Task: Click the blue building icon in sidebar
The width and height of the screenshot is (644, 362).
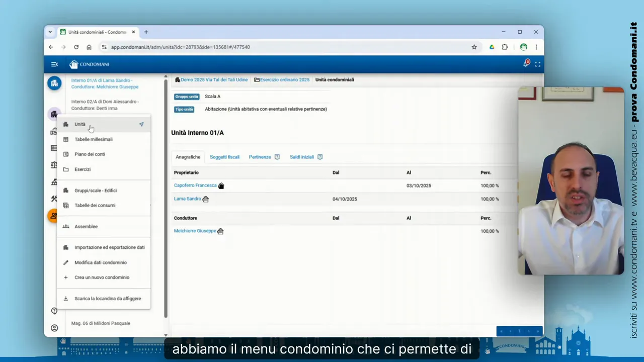Action: (54, 83)
